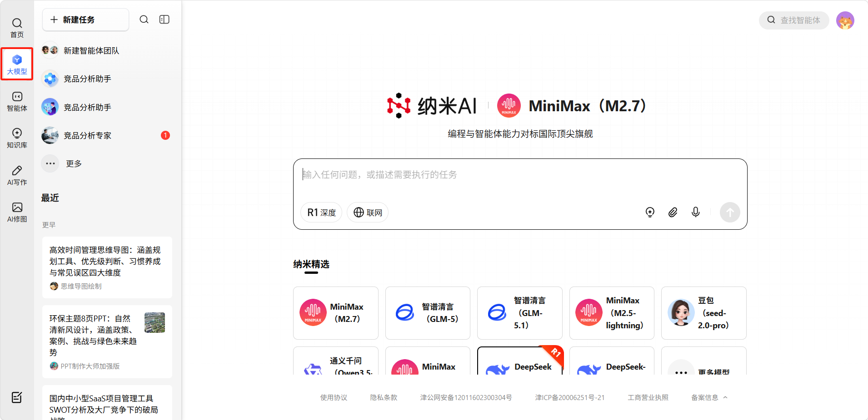Open the 知识库 sidebar icon
The height and width of the screenshot is (420, 868).
point(17,138)
